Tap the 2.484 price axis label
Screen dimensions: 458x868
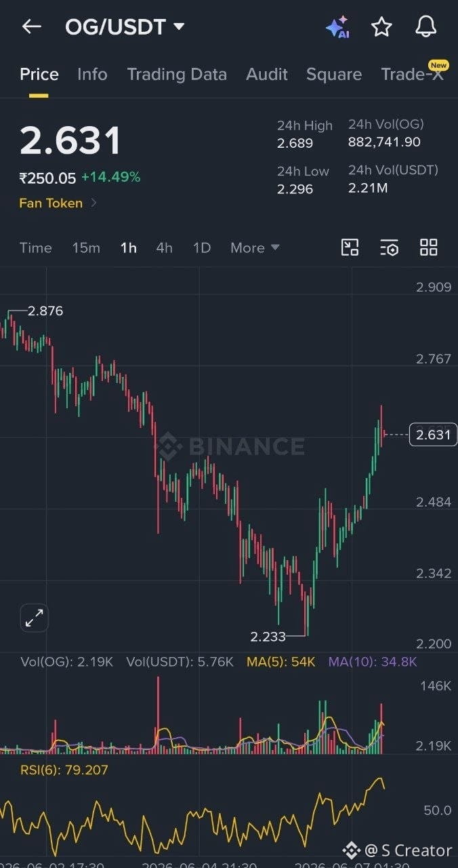[434, 502]
